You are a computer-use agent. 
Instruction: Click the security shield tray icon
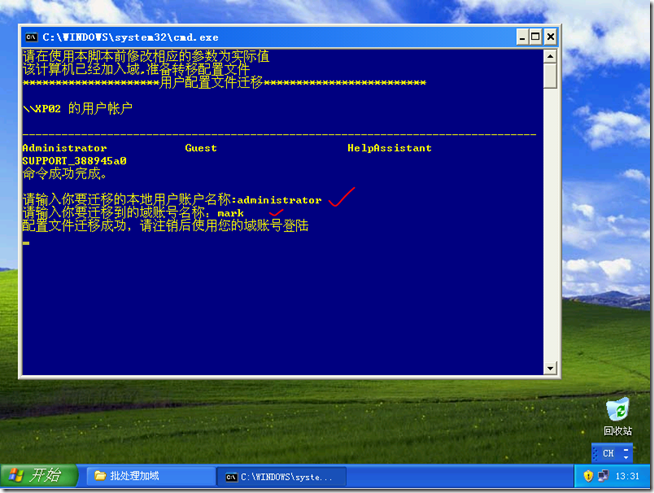point(588,476)
